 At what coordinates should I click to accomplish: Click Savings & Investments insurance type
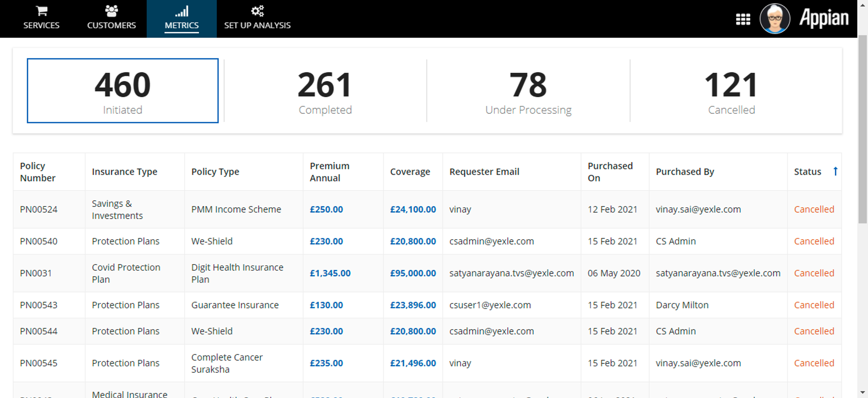pyautogui.click(x=117, y=210)
